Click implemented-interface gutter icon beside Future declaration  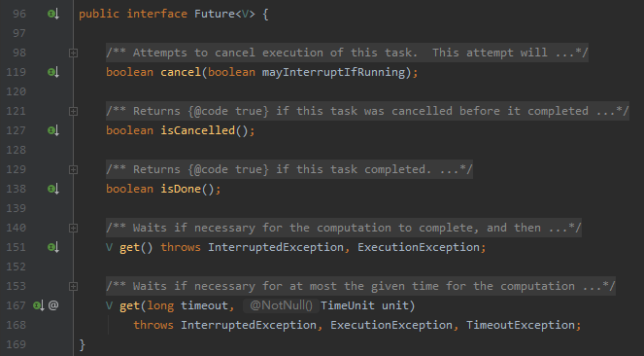click(x=53, y=14)
